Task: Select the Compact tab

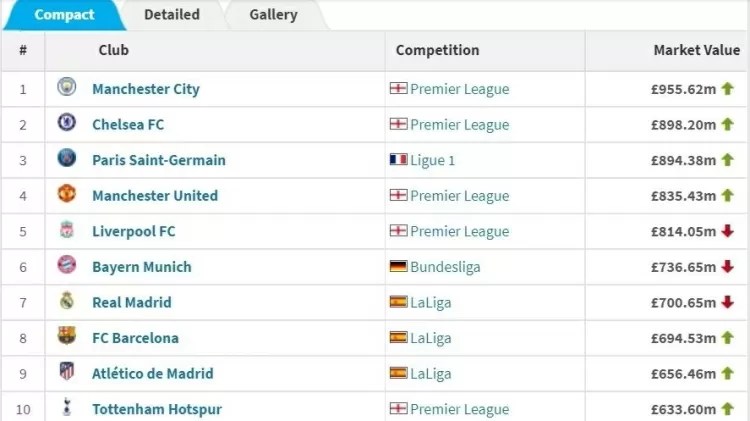Action: (x=64, y=15)
